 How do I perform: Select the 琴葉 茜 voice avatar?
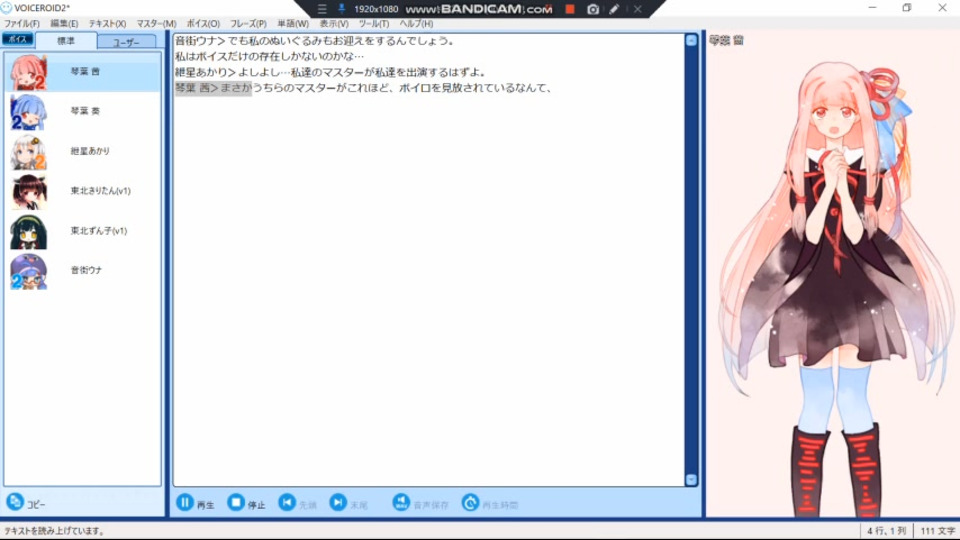28,72
